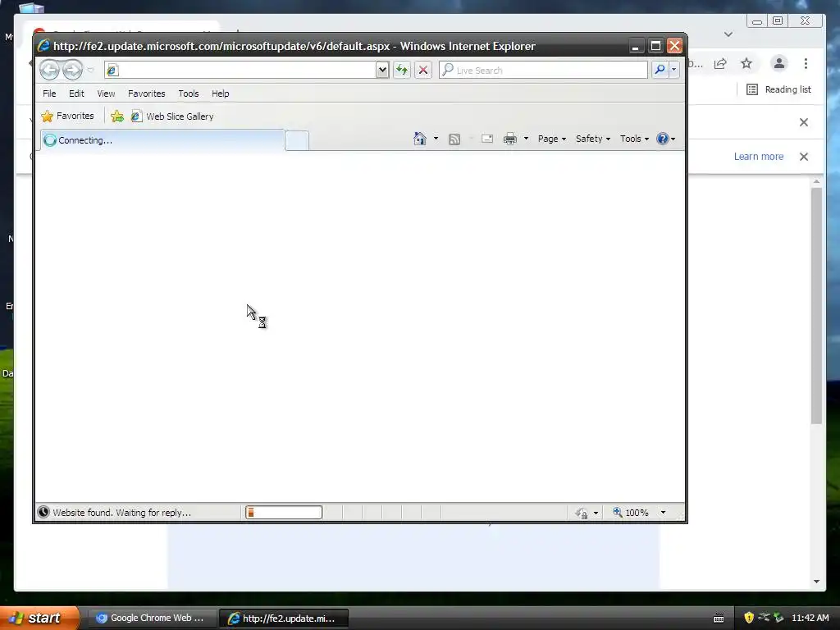840x630 pixels.
Task: Open the recent pages dropdown beside Forward
Action: 90,71
